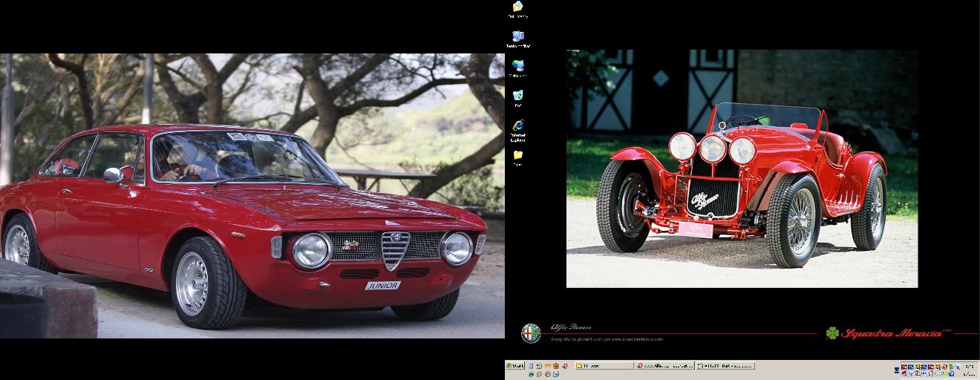Open the yellow folder on the desktop
This screenshot has height=380, width=980.
tap(517, 157)
